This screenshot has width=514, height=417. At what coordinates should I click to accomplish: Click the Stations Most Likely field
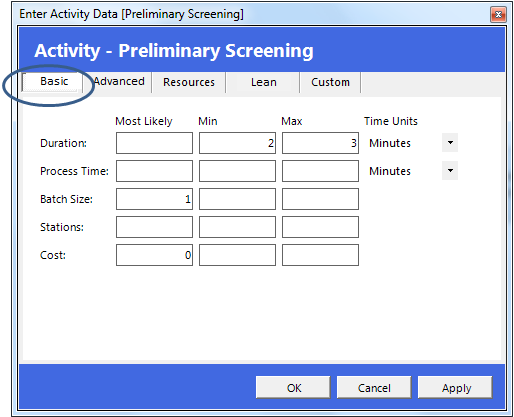click(154, 227)
